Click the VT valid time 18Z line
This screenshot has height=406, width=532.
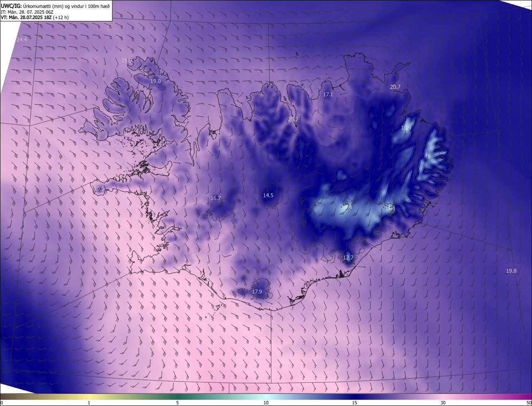[35, 17]
